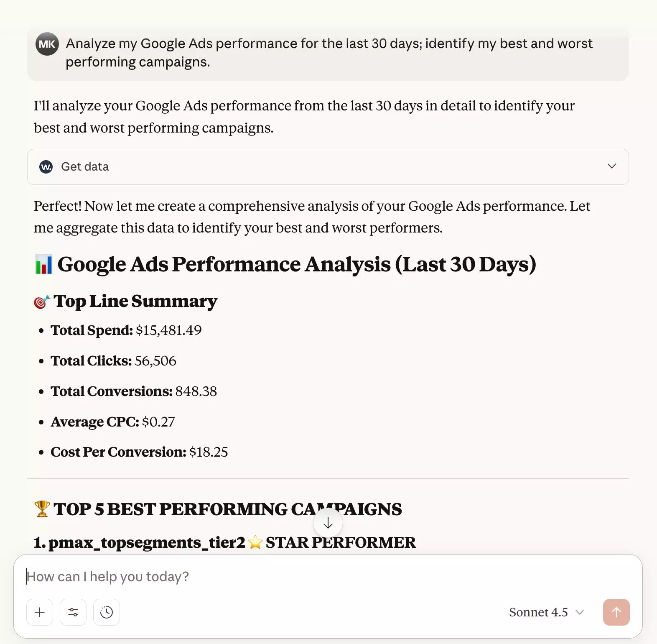Click the trophy emoji before TOP 5
The height and width of the screenshot is (644, 657).
pyautogui.click(x=42, y=509)
